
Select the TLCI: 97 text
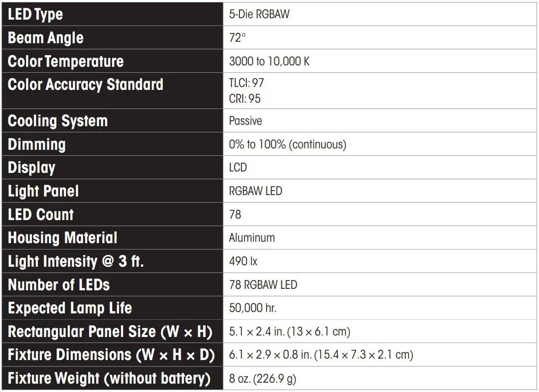(246, 83)
